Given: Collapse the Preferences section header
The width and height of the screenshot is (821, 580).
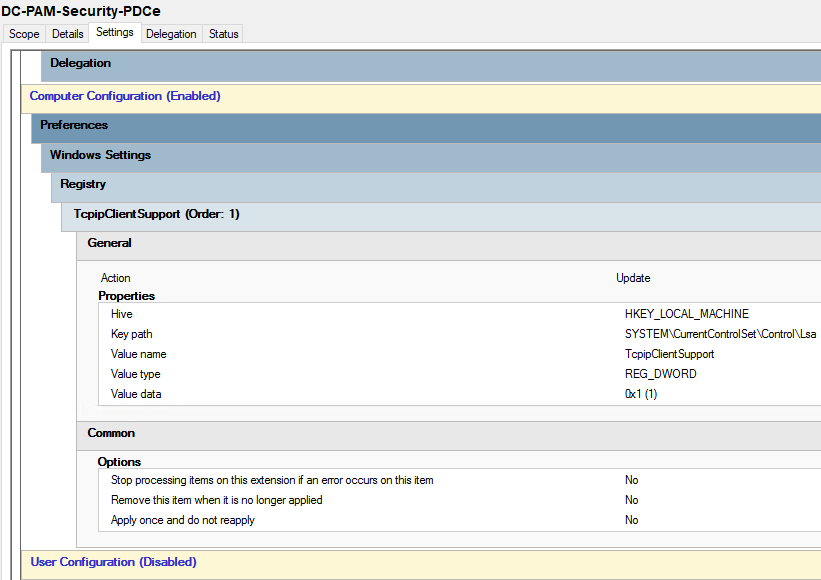Looking at the screenshot, I should coord(74,126).
